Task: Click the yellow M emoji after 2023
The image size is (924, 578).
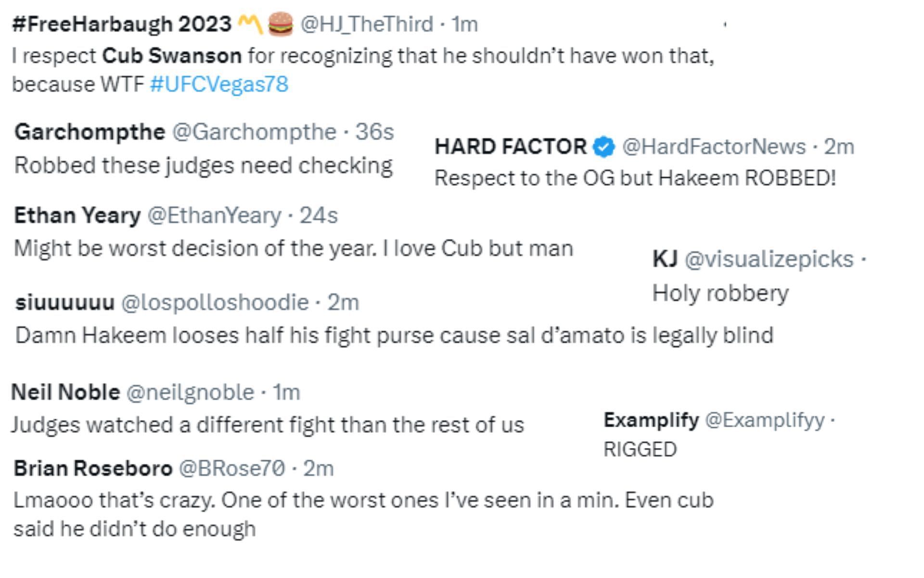Action: 250,24
